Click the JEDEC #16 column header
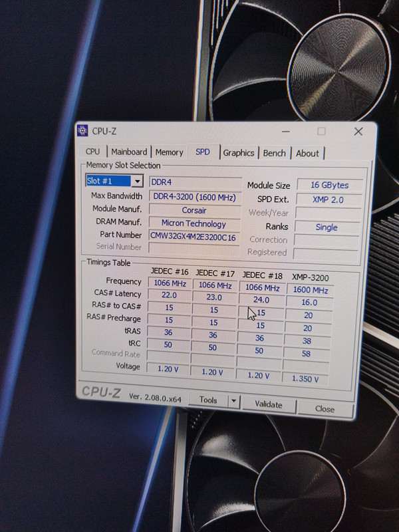The image size is (399, 532). click(x=170, y=271)
